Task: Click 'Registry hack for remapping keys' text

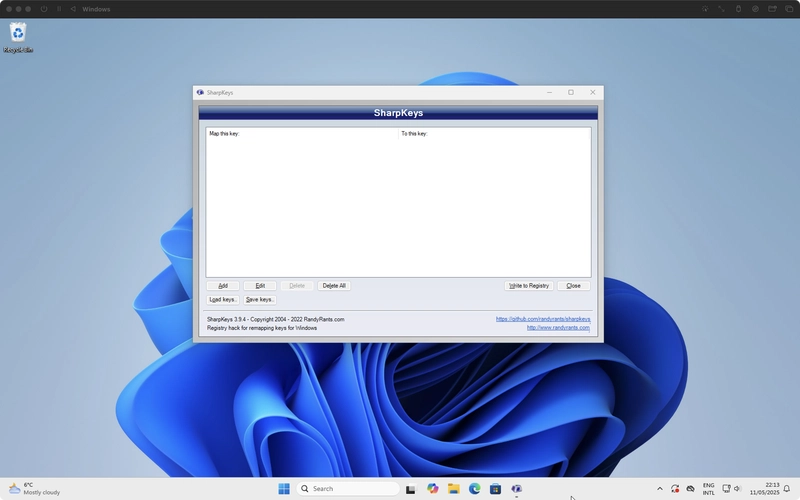Action: (262, 328)
